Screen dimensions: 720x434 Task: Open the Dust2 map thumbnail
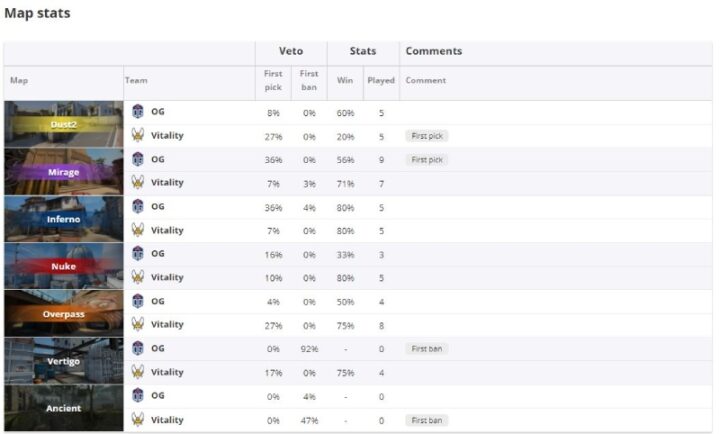coord(63,124)
